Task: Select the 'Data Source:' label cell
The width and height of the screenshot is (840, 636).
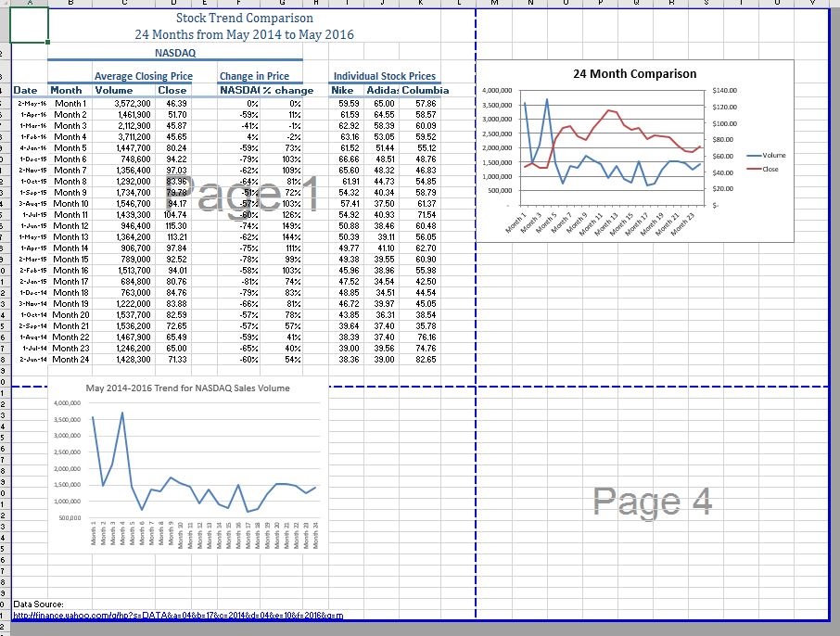Action: coord(38,604)
